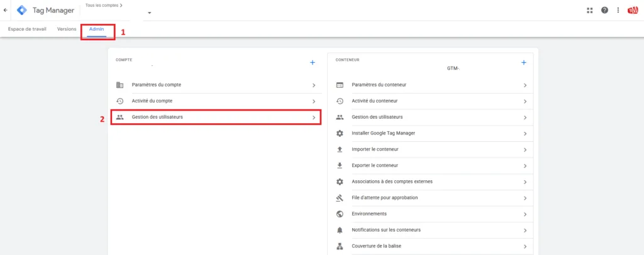
Task: Expand chevron of Installer Google Tag Manager
Action: [525, 134]
